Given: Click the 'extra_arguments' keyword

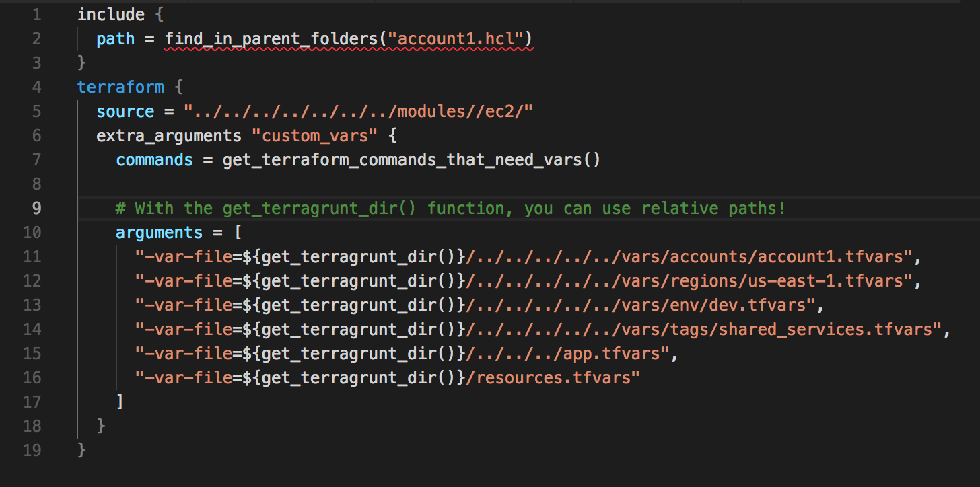Looking at the screenshot, I should [x=169, y=135].
